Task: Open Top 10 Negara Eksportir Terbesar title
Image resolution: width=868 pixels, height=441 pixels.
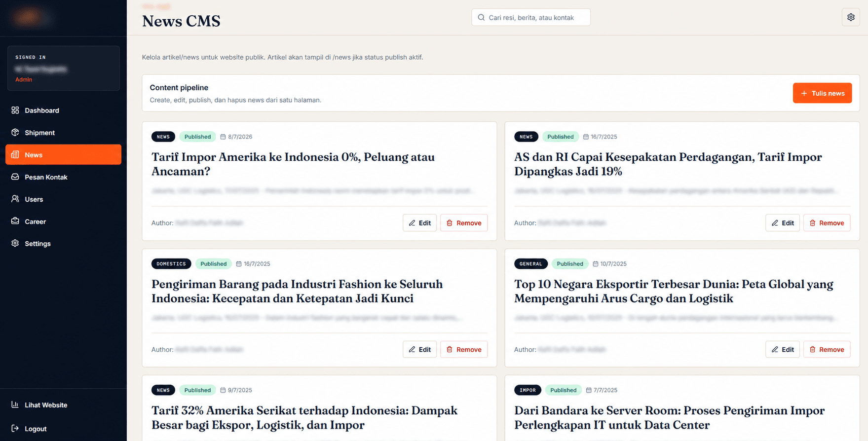Action: [x=674, y=291]
